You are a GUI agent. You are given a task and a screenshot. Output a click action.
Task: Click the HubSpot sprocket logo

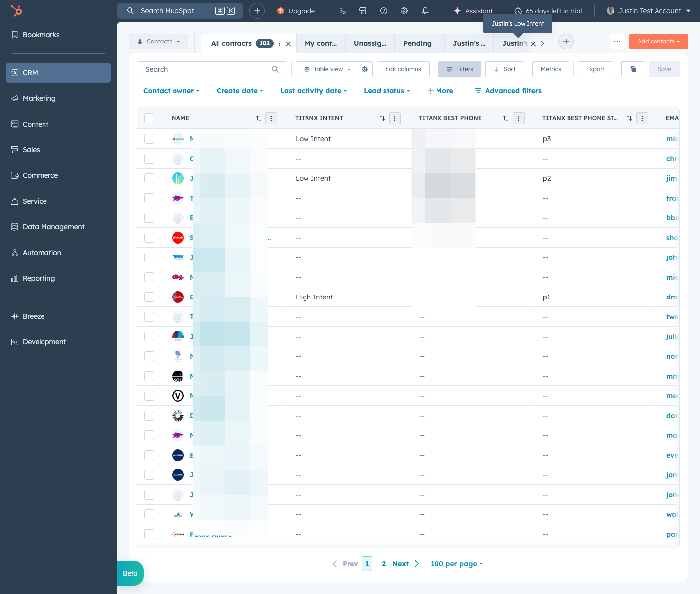[x=16, y=11]
